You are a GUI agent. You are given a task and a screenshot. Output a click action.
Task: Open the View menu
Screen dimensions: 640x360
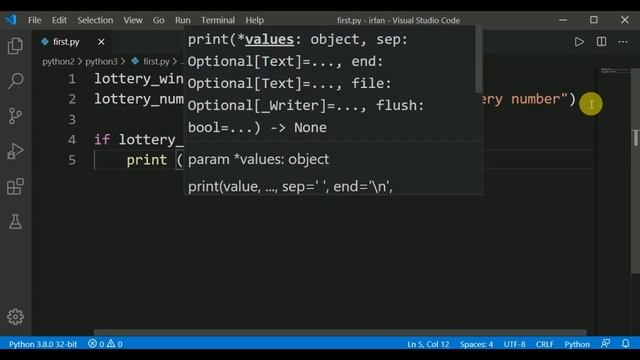133,20
